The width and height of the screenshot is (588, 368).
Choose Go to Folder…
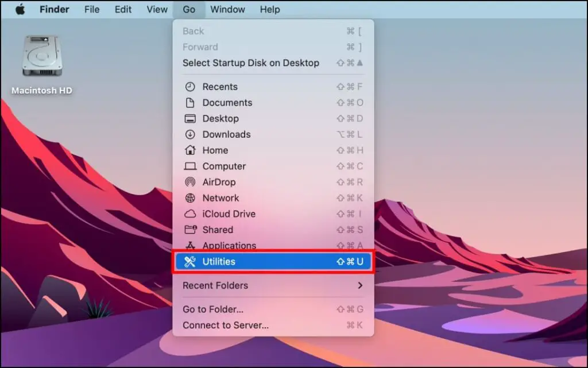tap(273, 309)
